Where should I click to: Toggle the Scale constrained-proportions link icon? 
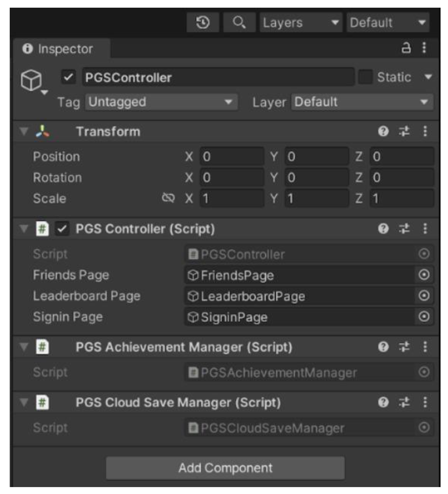168,198
